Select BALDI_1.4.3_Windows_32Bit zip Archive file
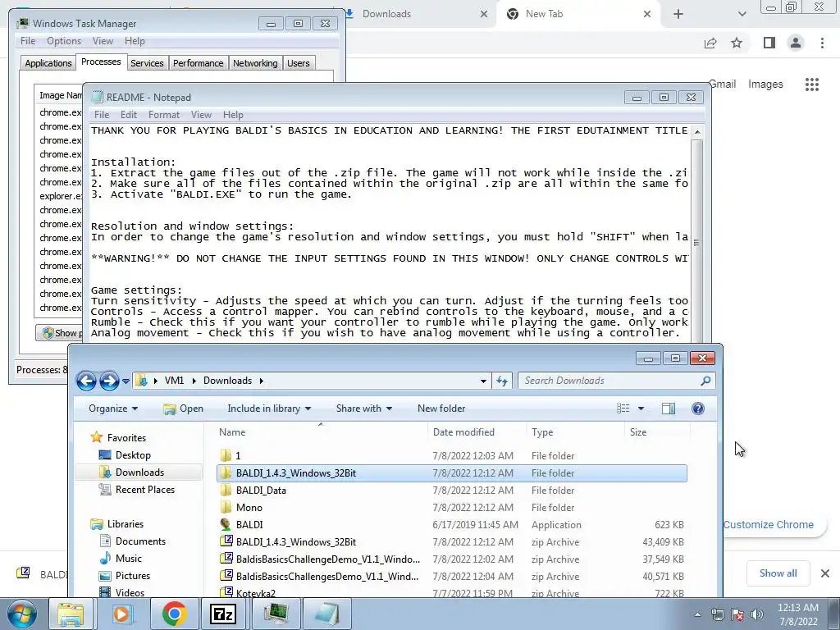840x630 pixels. coord(452,541)
